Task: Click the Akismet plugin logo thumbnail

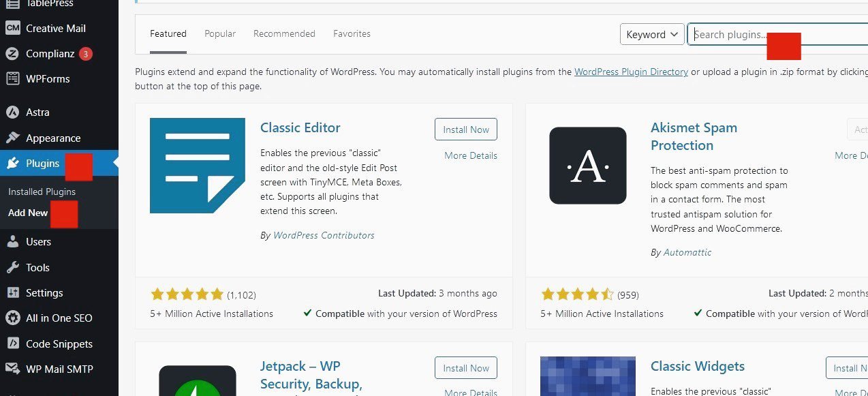Action: [x=588, y=166]
